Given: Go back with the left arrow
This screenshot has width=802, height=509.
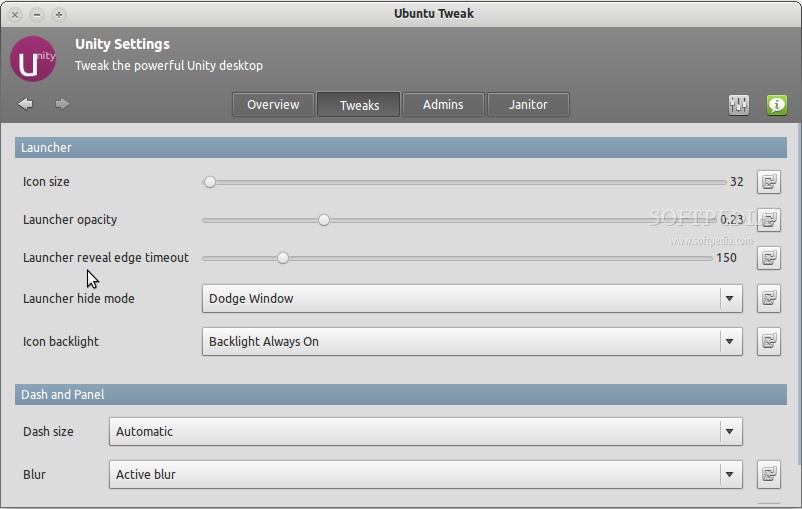Looking at the screenshot, I should pyautogui.click(x=26, y=104).
